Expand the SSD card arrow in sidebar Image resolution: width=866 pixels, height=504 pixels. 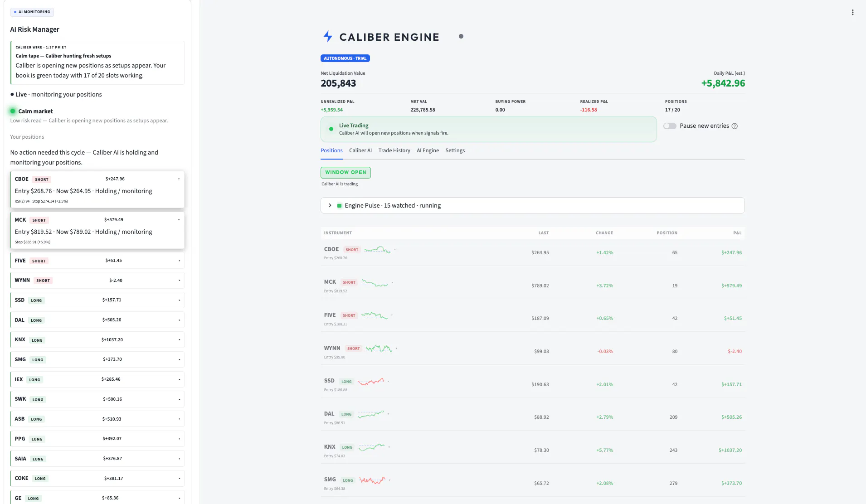coord(179,300)
